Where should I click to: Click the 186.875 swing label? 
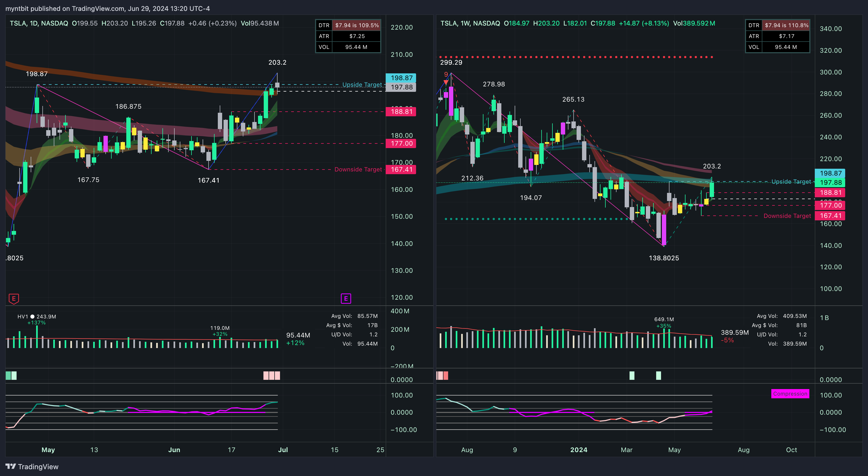pos(128,107)
